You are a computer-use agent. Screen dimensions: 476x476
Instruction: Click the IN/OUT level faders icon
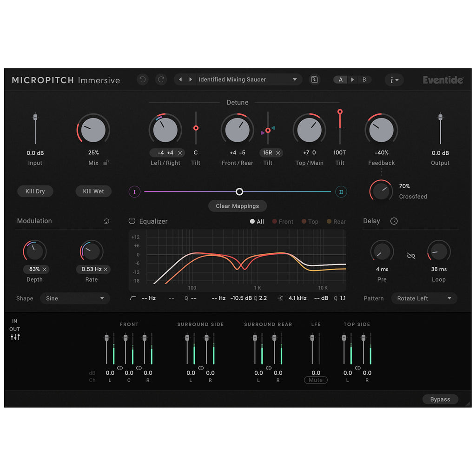[15, 337]
